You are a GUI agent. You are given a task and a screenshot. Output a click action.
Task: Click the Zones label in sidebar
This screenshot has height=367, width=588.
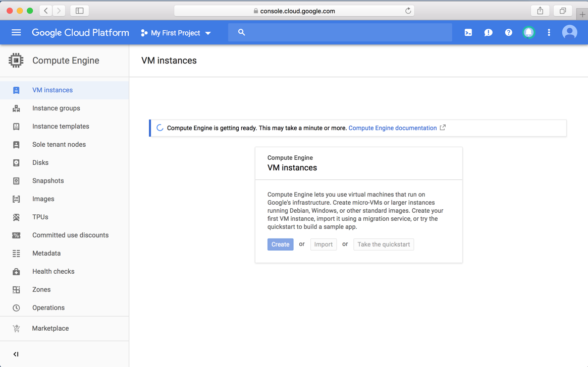pyautogui.click(x=41, y=289)
